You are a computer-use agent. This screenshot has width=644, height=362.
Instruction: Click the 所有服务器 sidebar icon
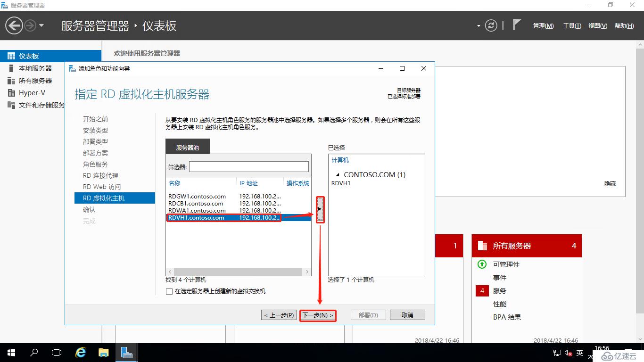coord(11,81)
